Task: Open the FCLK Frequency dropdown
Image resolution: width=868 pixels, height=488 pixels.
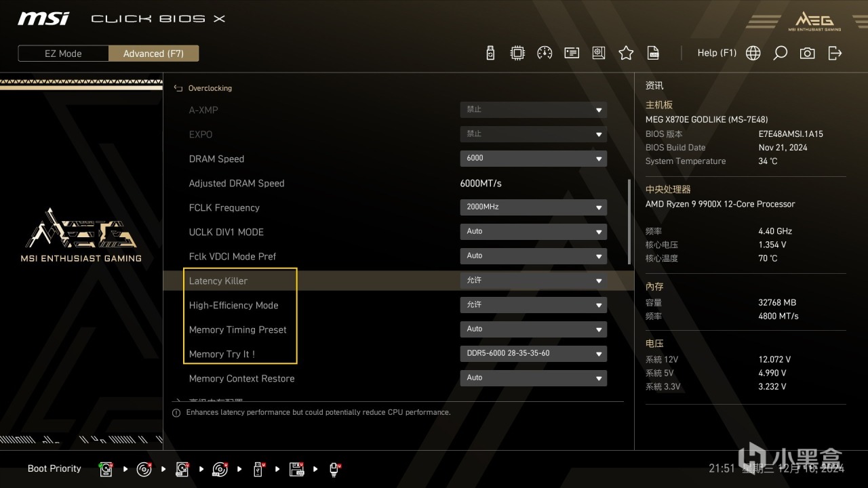Action: 533,207
